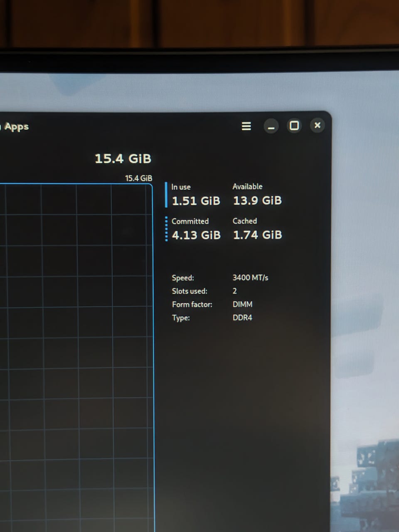Click the Form factor: label
Image resolution: width=399 pixels, height=532 pixels.
192,304
